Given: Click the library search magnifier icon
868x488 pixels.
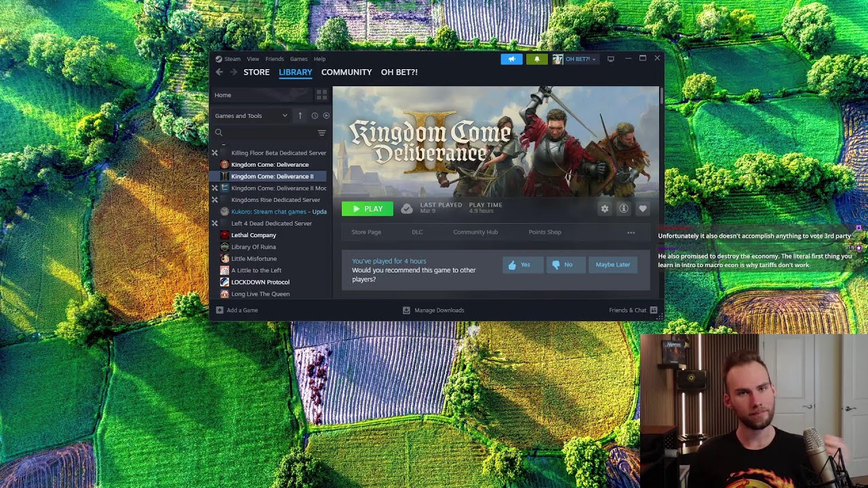Looking at the screenshot, I should click(218, 133).
